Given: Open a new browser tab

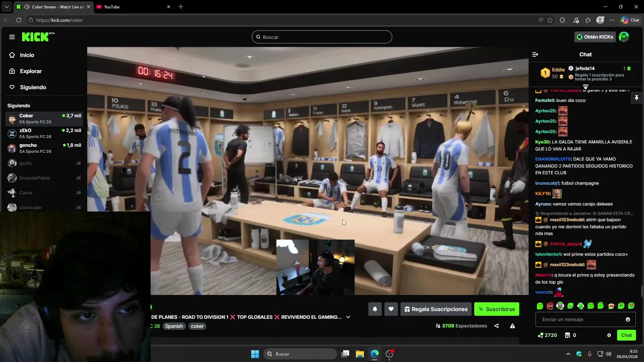Looking at the screenshot, I should pyautogui.click(x=181, y=7).
